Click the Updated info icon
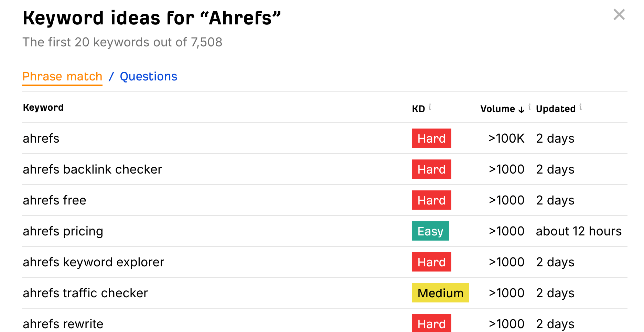The width and height of the screenshot is (644, 332). [581, 107]
